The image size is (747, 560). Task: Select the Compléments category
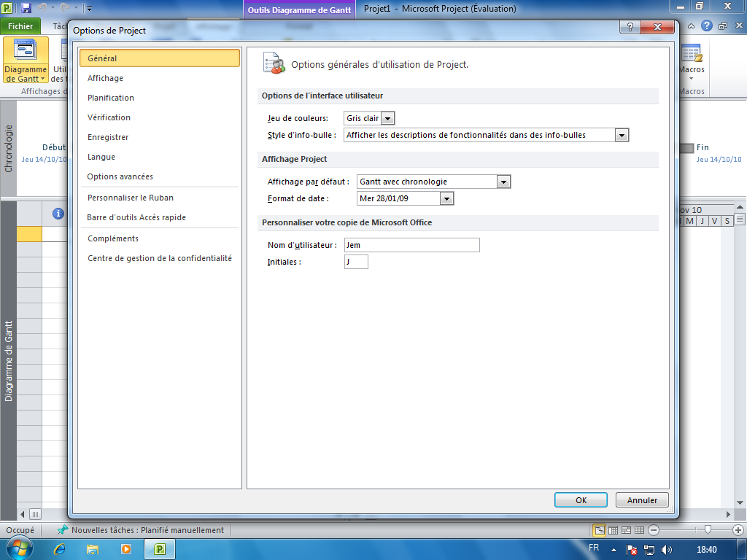(x=160, y=238)
